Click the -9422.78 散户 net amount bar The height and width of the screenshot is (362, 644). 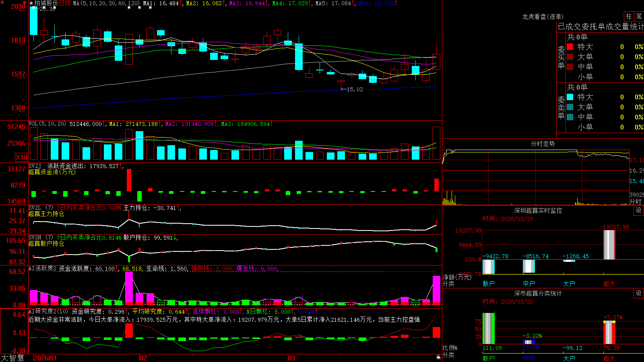[x=489, y=267]
